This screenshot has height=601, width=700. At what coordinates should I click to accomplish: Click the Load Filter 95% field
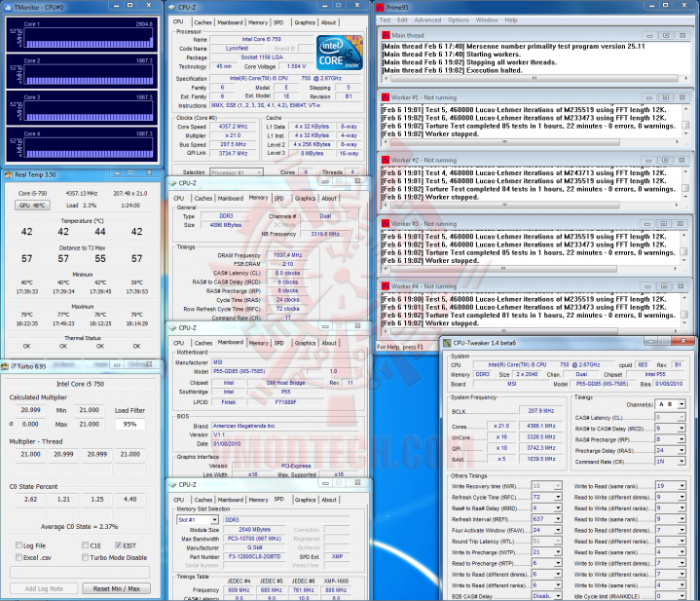coord(129,424)
